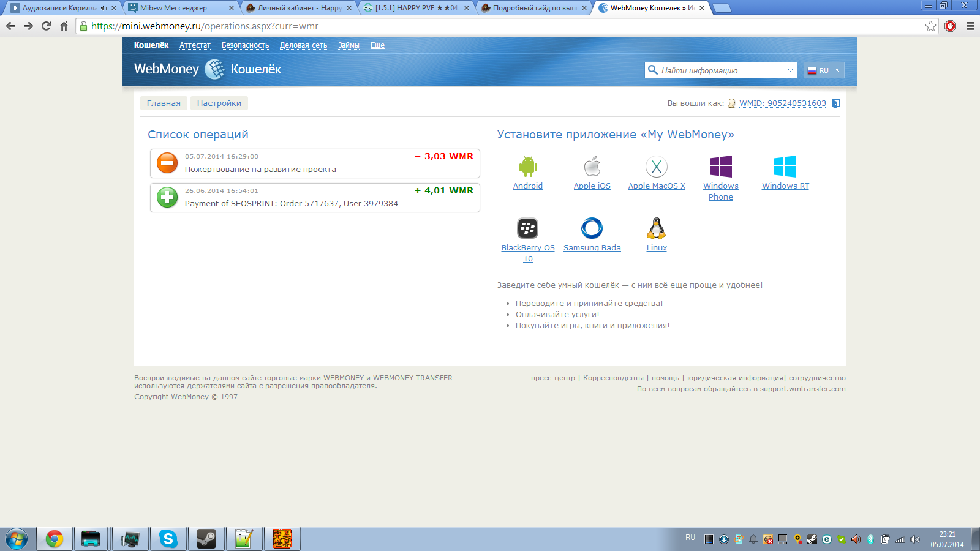Open Google Chrome taskbar icon
Viewport: 980px width, 551px height.
pyautogui.click(x=54, y=539)
